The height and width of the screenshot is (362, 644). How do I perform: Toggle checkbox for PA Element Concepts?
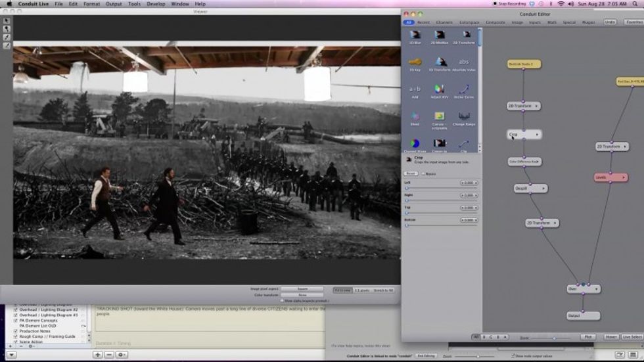(x=16, y=321)
